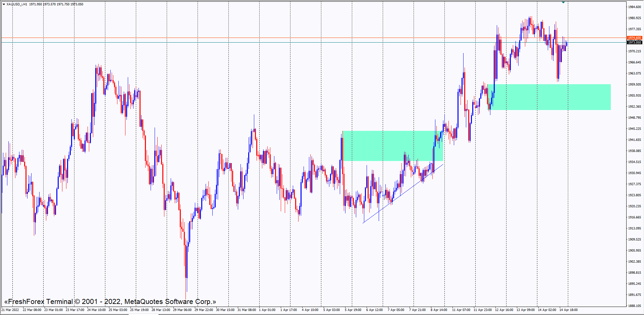The image size is (644, 315).
Task: Select the orange 1974.600 price tag
Action: 634,38
